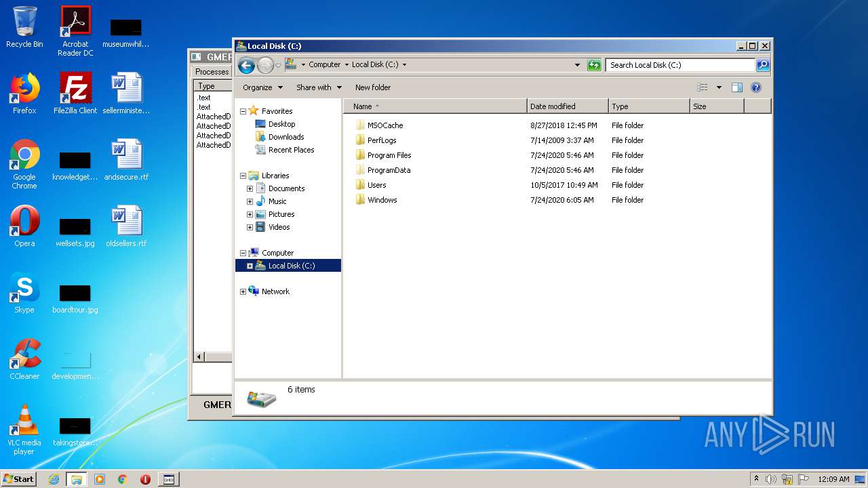The image size is (868, 488).
Task: Select the PerfLogs folder
Action: (x=382, y=140)
